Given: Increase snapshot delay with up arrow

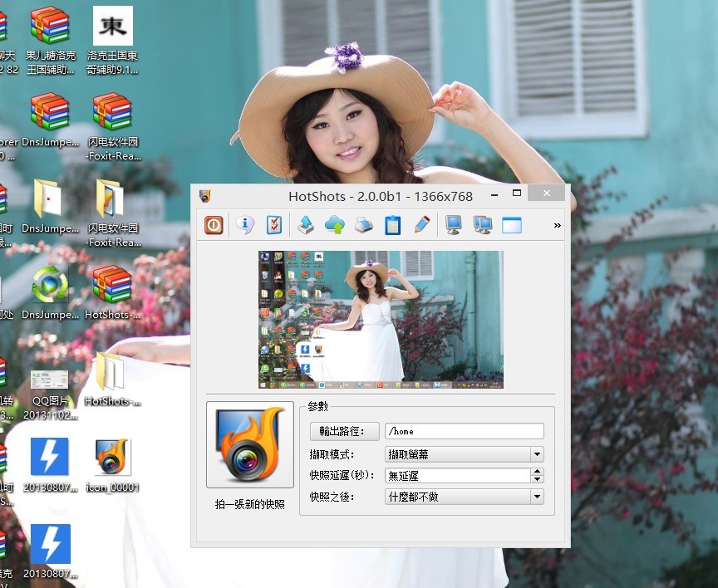Looking at the screenshot, I should pos(537,472).
